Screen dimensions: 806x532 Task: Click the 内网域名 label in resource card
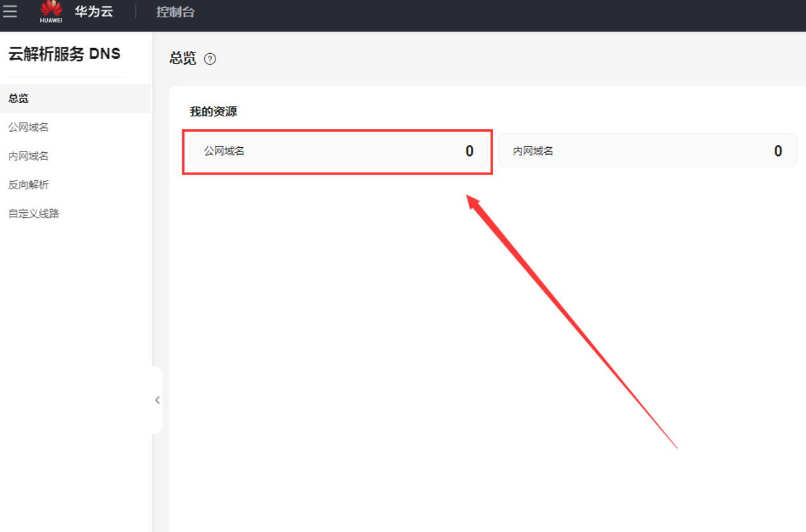point(533,151)
